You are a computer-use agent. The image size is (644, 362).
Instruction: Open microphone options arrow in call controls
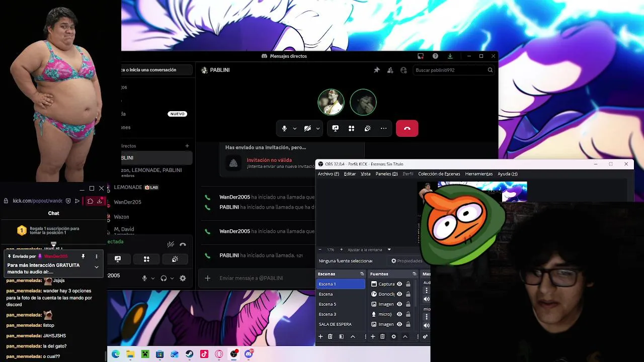pos(295,129)
